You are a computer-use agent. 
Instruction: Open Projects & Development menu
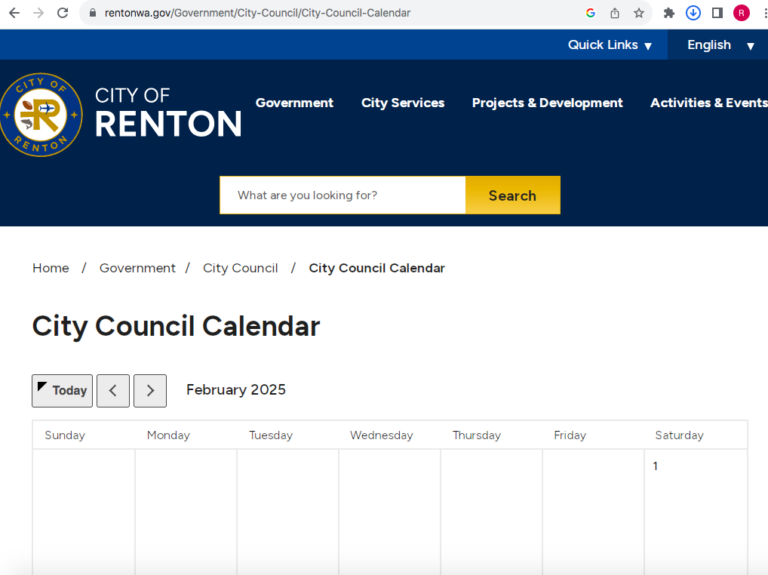547,103
